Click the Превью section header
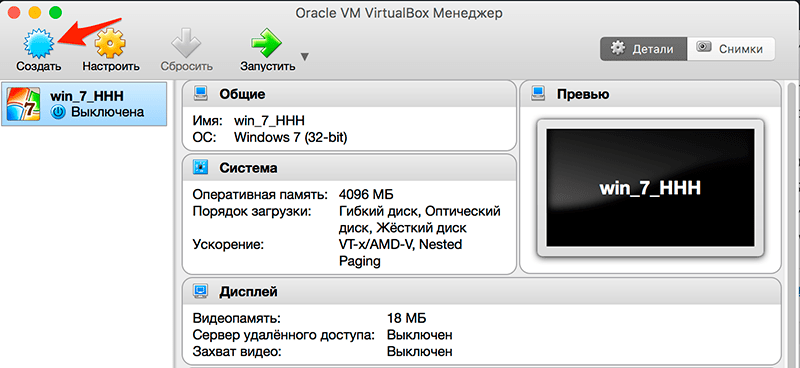Screen dimensions: 800x368 (x=651, y=94)
